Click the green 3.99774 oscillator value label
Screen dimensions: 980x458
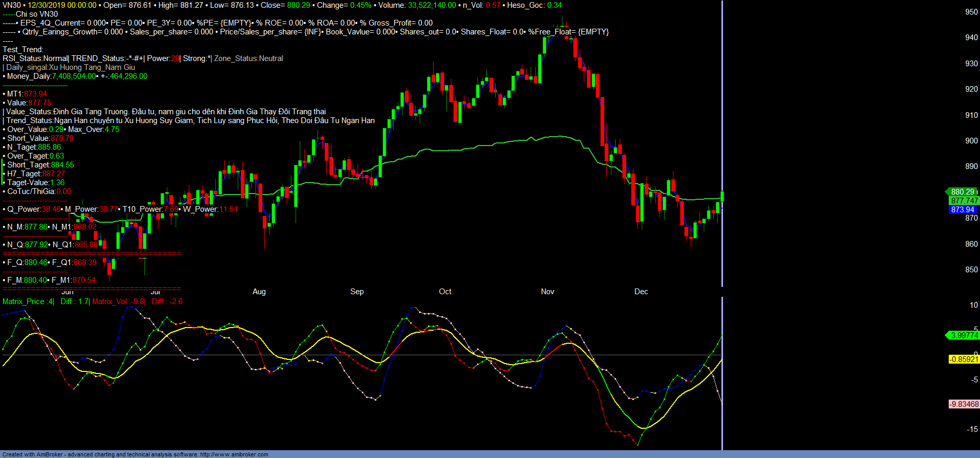click(964, 335)
